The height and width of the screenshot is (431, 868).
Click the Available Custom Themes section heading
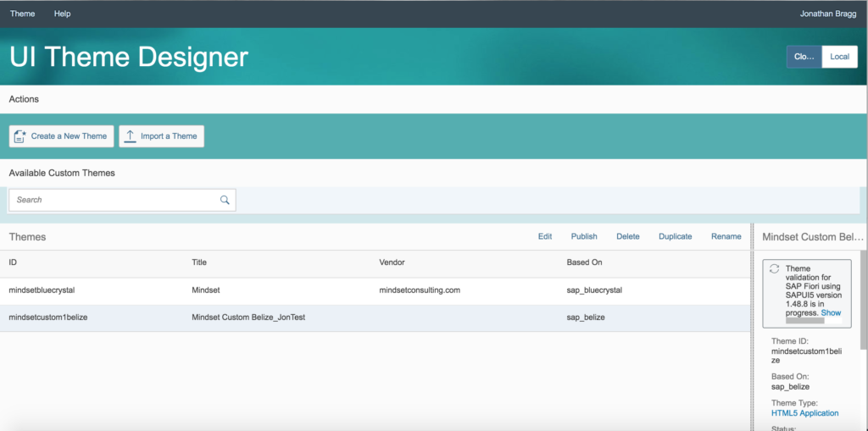point(62,174)
